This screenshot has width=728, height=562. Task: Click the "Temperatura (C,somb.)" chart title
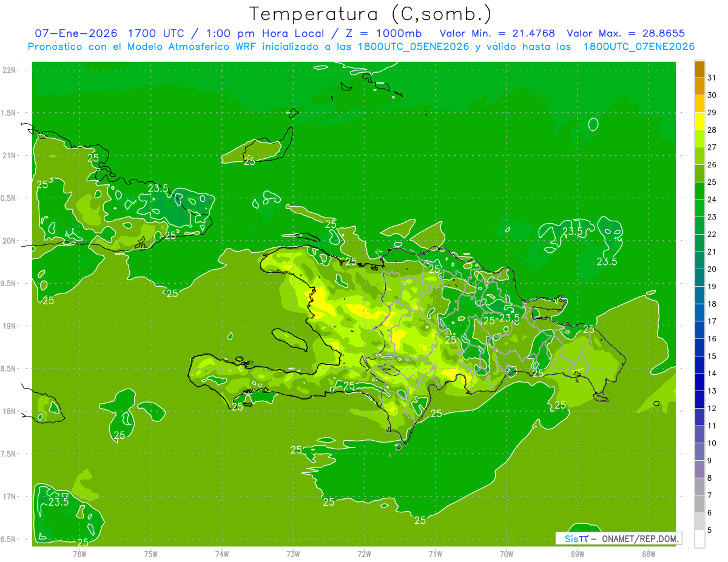point(370,13)
